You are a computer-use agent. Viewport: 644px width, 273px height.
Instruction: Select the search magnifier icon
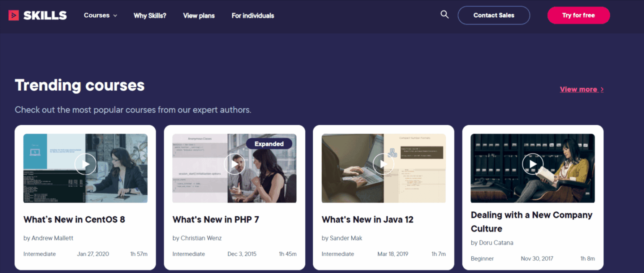(x=444, y=14)
